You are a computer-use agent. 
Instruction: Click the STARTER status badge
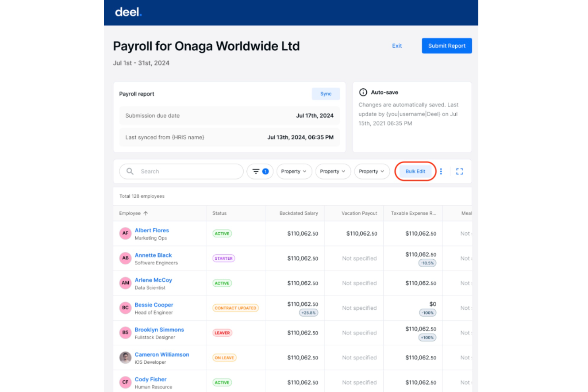224,259
